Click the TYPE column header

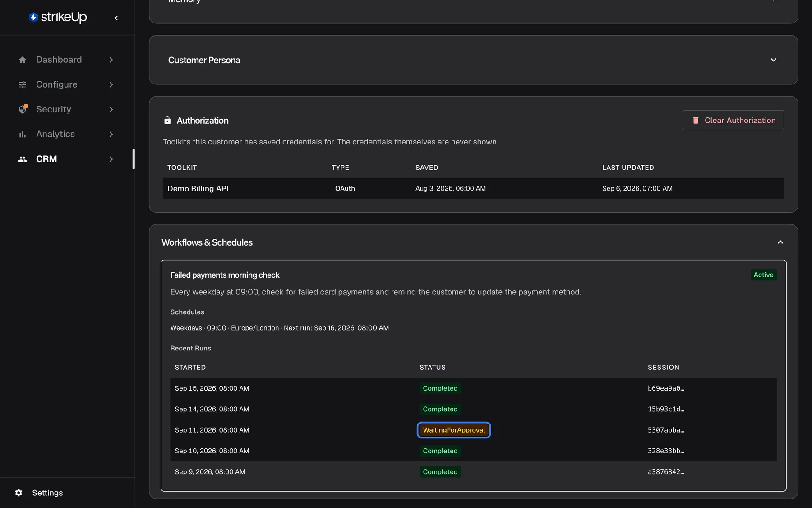click(x=340, y=168)
